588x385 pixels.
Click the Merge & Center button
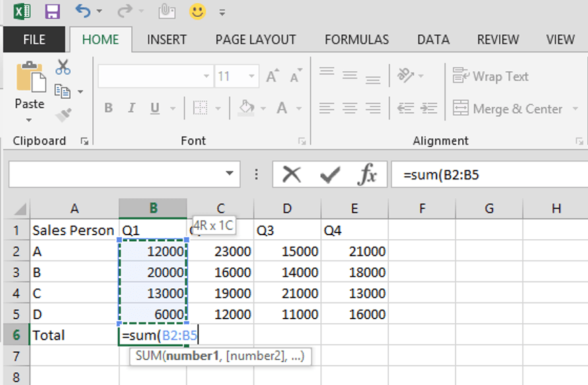pyautogui.click(x=508, y=108)
